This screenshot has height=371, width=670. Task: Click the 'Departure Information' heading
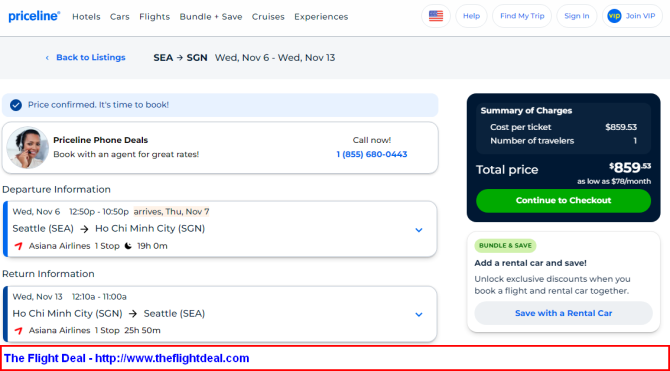[x=56, y=189]
